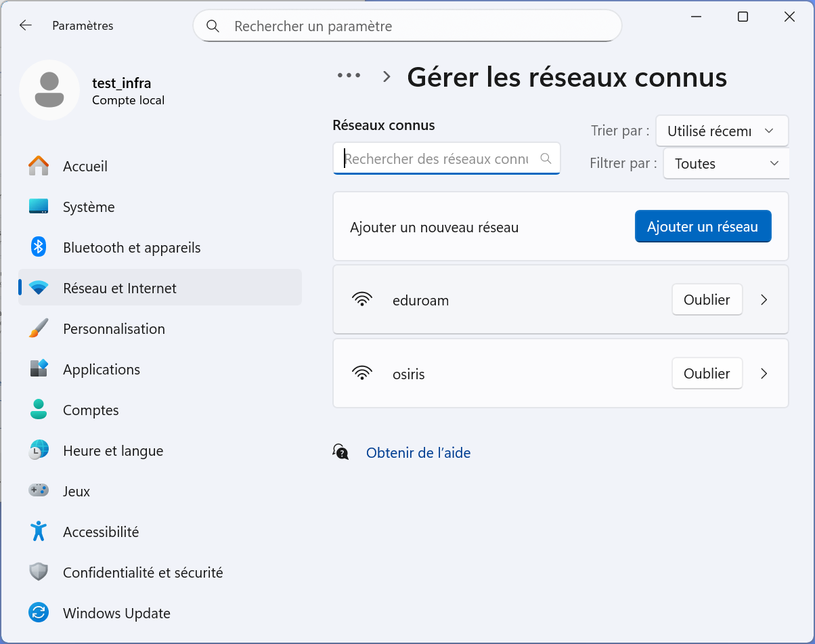Screen dimensions: 815x644
Task: Select Heure et langue in sidebar
Action: [113, 451]
